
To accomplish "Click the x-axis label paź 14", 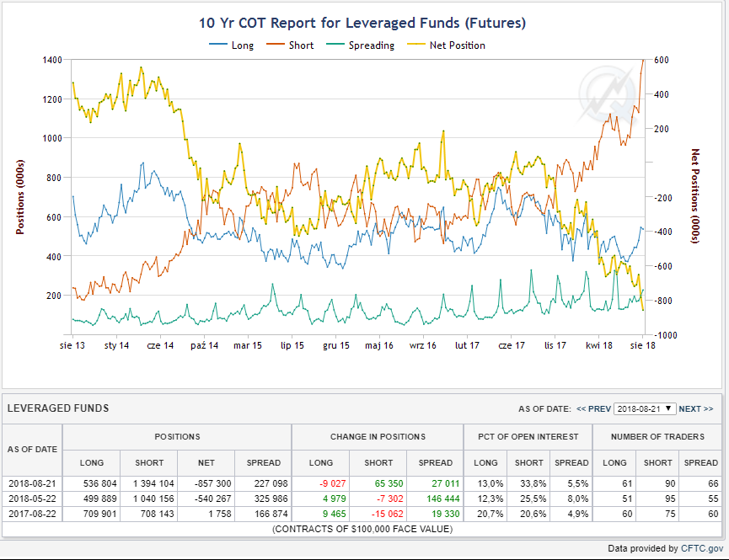I will [x=204, y=345].
